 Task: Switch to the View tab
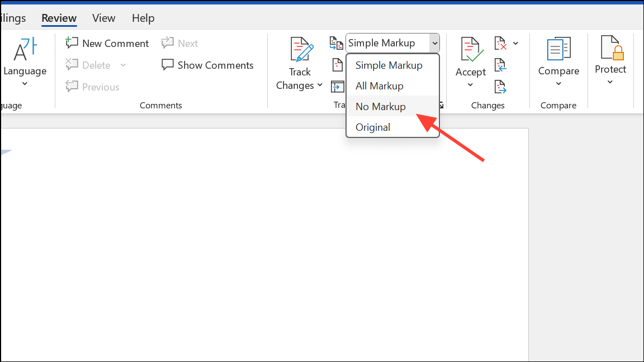click(103, 18)
